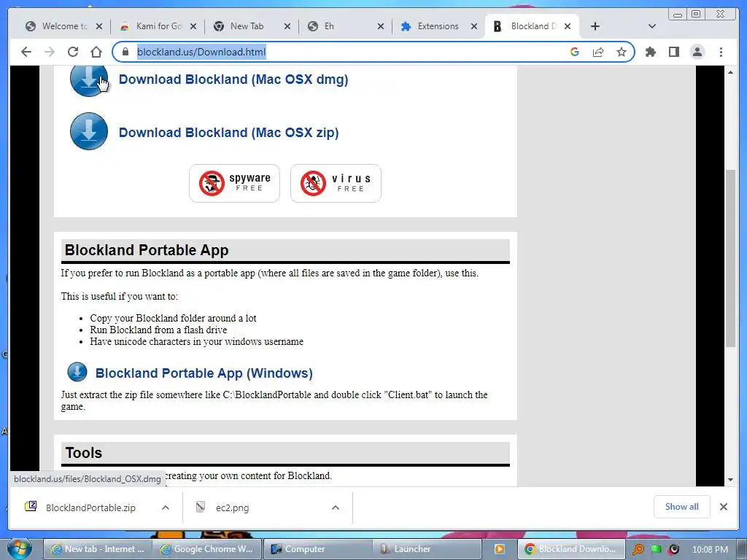The height and width of the screenshot is (560, 747).
Task: Click the vertical scrollbar thumb
Action: (730, 258)
